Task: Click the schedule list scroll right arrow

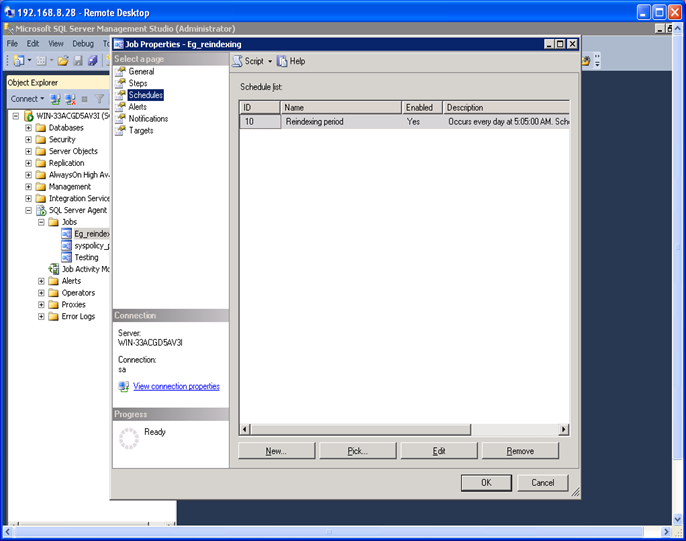Action: pos(564,429)
